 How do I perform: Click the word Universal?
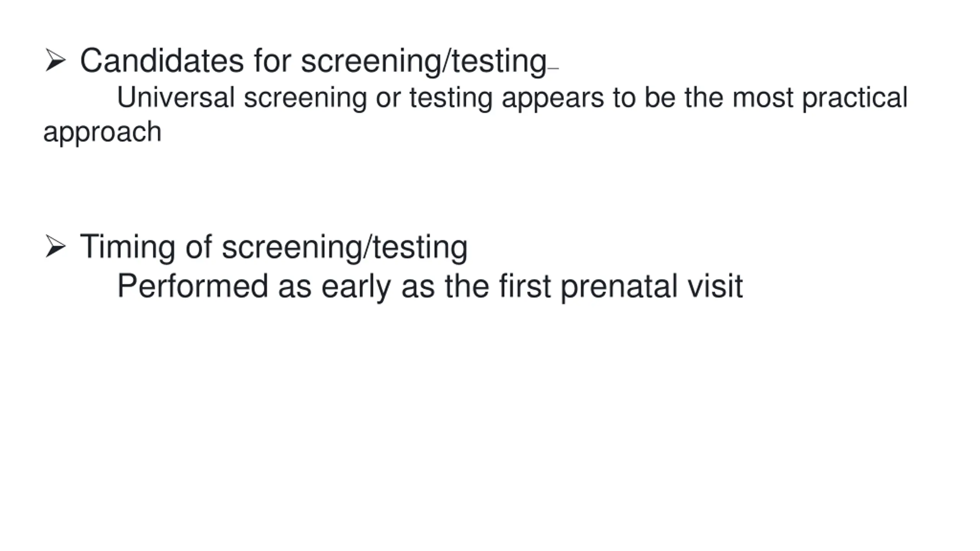pos(176,97)
